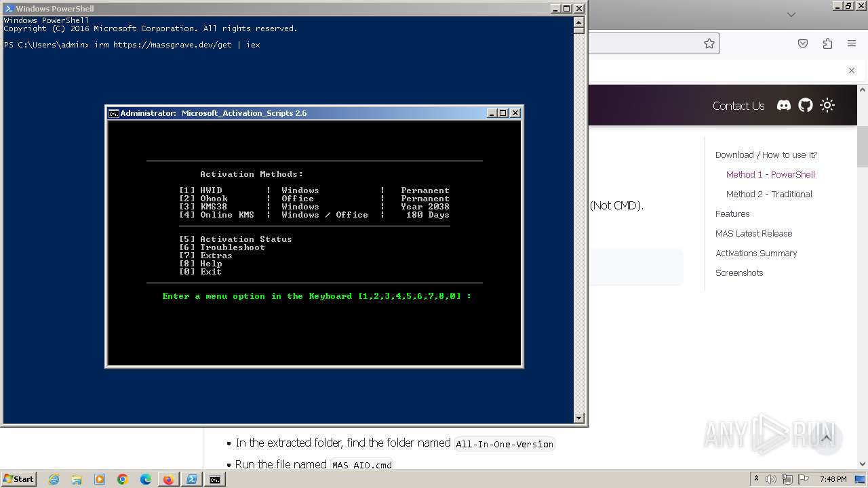Bookmark this page with the star icon

pos(709,43)
